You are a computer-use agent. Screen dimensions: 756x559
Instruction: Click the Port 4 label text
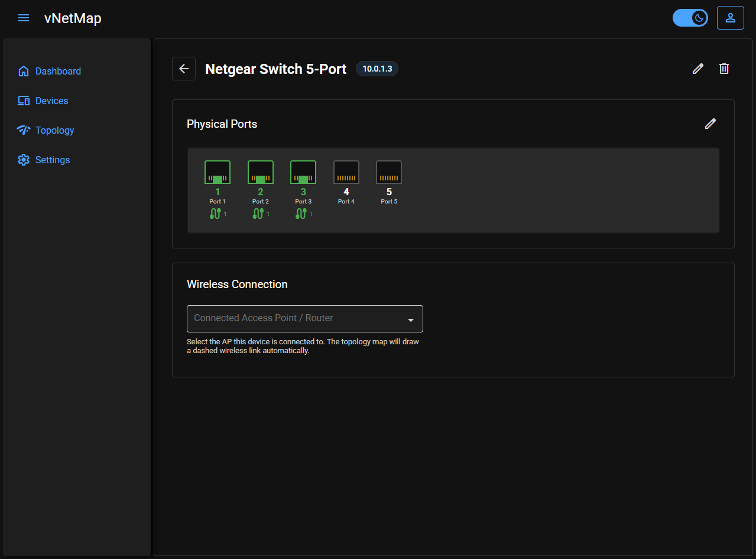tap(346, 202)
